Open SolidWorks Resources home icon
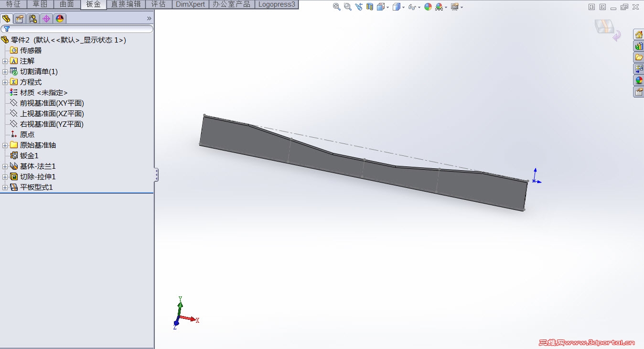 [x=639, y=34]
